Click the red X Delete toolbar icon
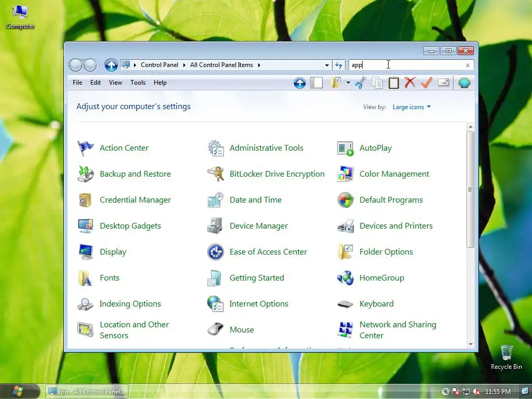This screenshot has height=399, width=532. pyautogui.click(x=410, y=83)
